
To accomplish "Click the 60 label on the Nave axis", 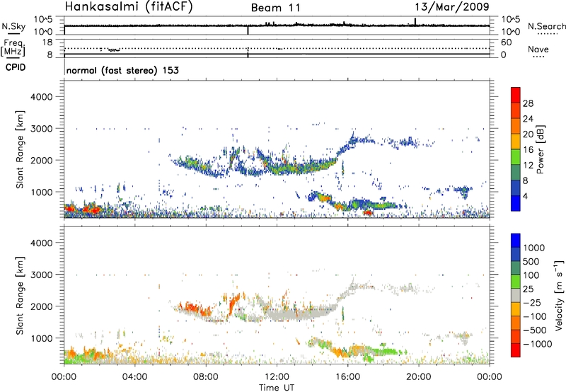I will click(506, 42).
